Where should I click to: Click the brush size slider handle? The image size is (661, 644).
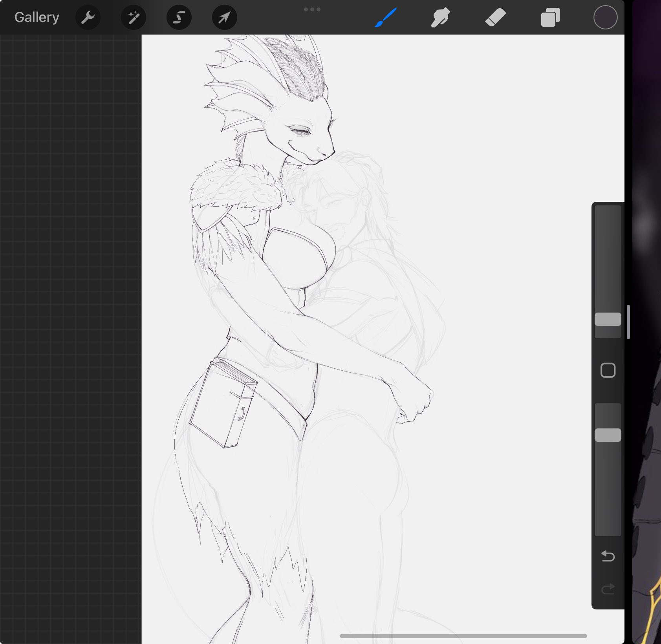click(608, 319)
